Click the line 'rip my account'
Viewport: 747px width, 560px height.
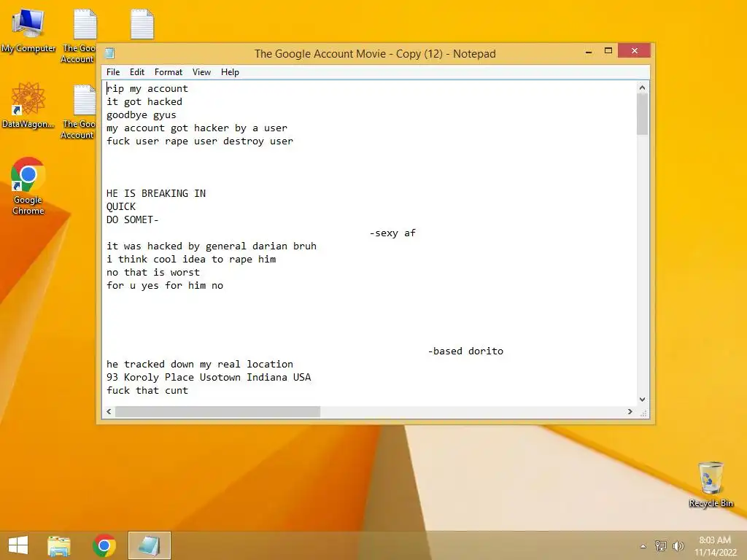pyautogui.click(x=147, y=88)
